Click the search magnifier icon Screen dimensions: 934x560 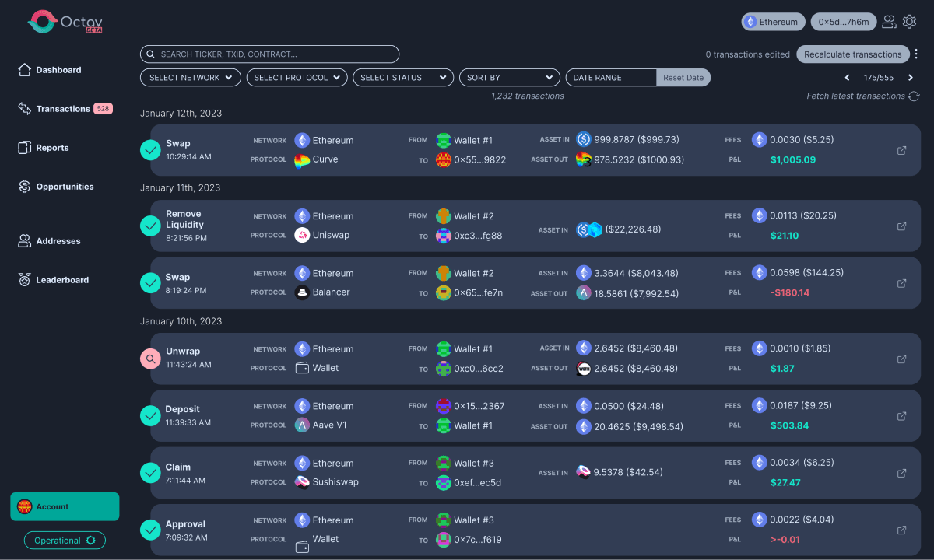pos(151,54)
